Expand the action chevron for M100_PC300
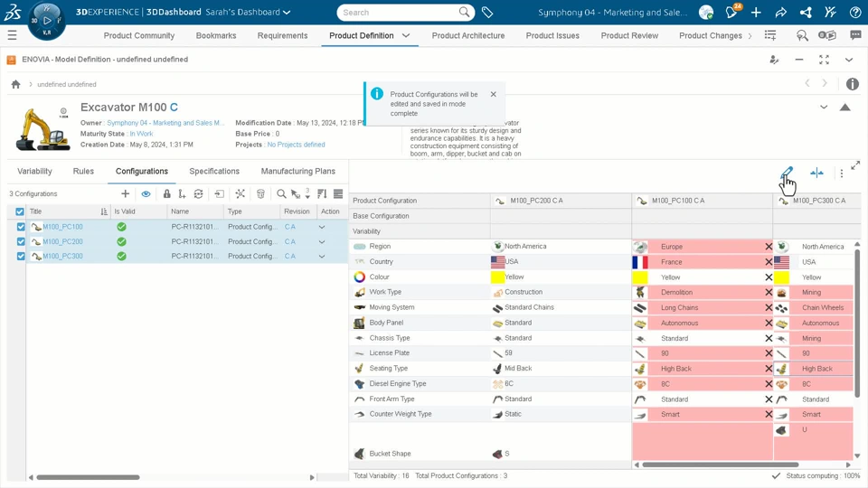The height and width of the screenshot is (488, 868). 322,256
